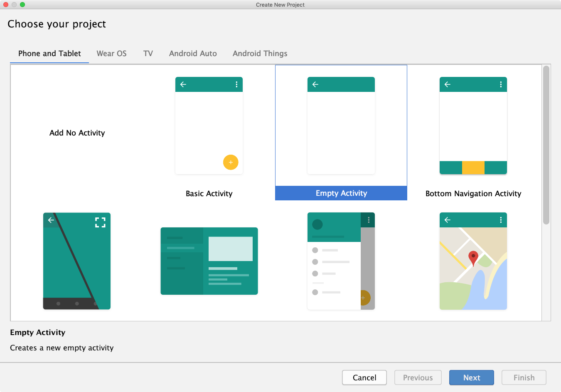Image resolution: width=561 pixels, height=392 pixels.
Task: Click the Next button
Action: point(471,377)
